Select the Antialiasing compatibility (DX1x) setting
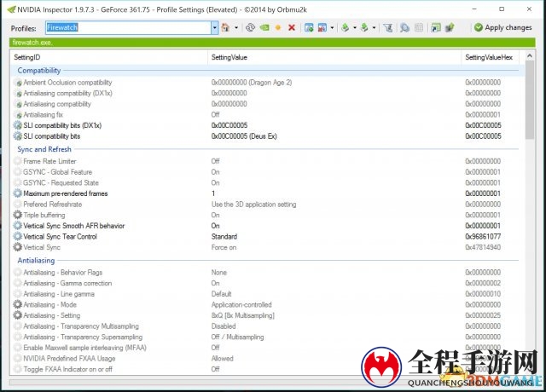The image size is (546, 392). tap(67, 93)
